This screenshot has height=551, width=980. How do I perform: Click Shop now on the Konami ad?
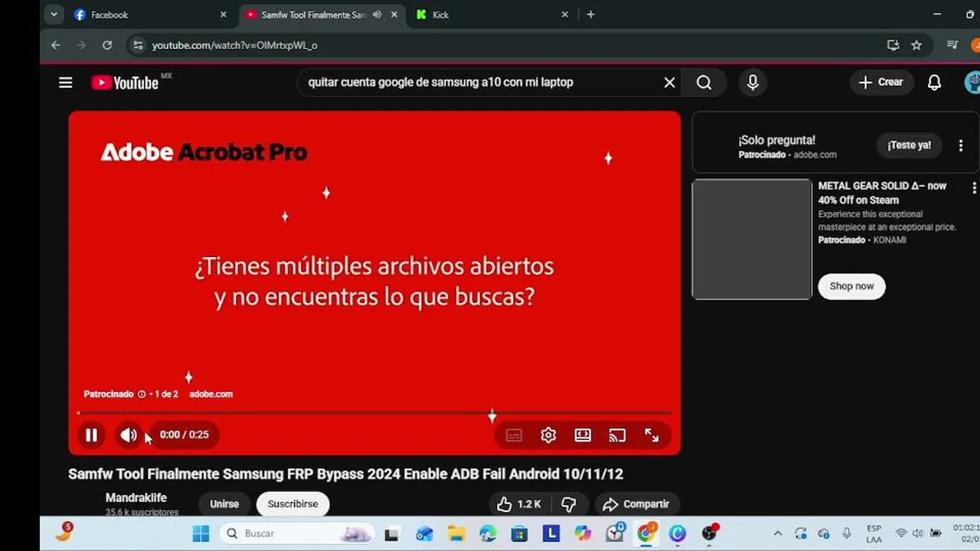(851, 286)
